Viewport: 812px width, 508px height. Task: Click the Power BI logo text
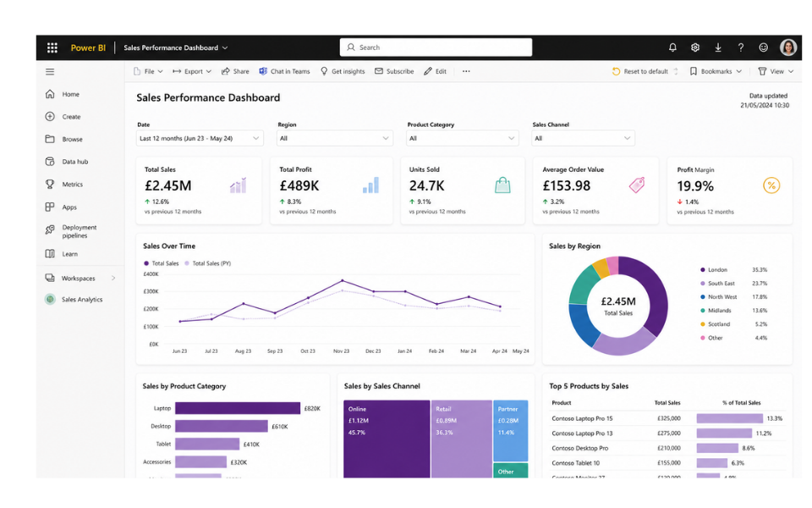(88, 47)
